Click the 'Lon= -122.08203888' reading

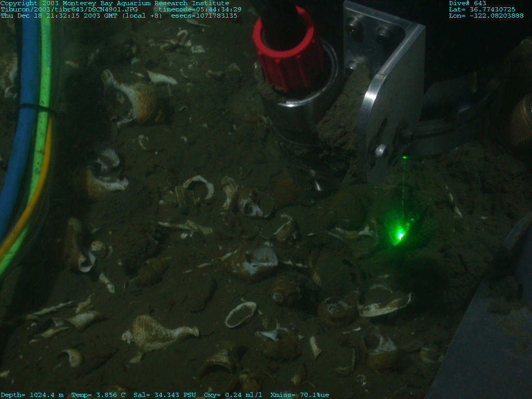pos(486,16)
